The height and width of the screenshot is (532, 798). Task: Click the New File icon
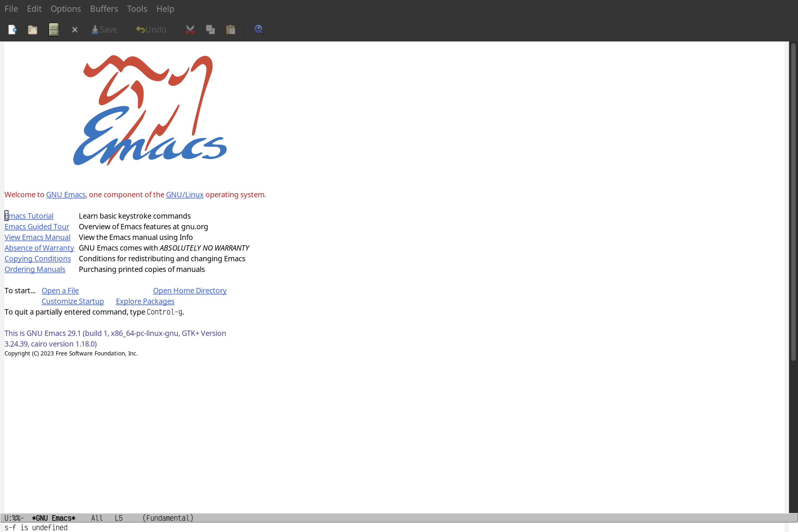12,29
